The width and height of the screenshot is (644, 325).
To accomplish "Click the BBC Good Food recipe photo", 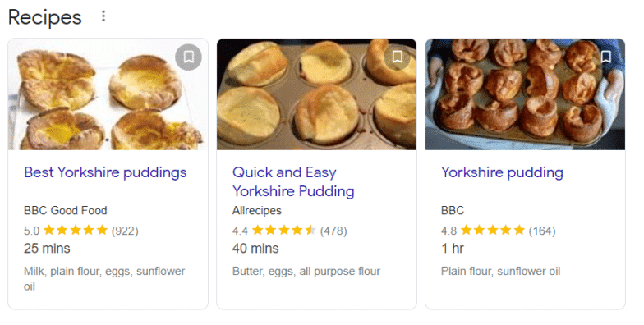I will click(x=108, y=94).
